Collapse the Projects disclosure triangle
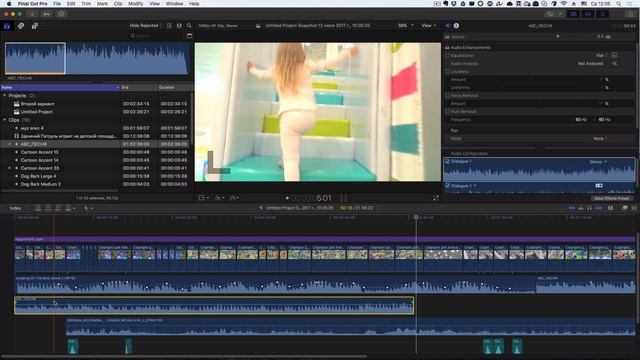This screenshot has width=640, height=360. 4,96
